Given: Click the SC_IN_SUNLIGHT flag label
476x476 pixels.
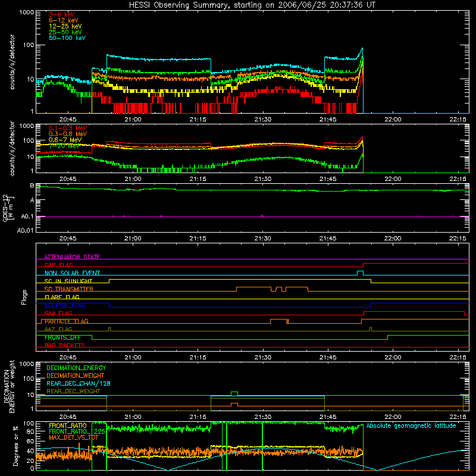Looking at the screenshot, I should point(68,281).
